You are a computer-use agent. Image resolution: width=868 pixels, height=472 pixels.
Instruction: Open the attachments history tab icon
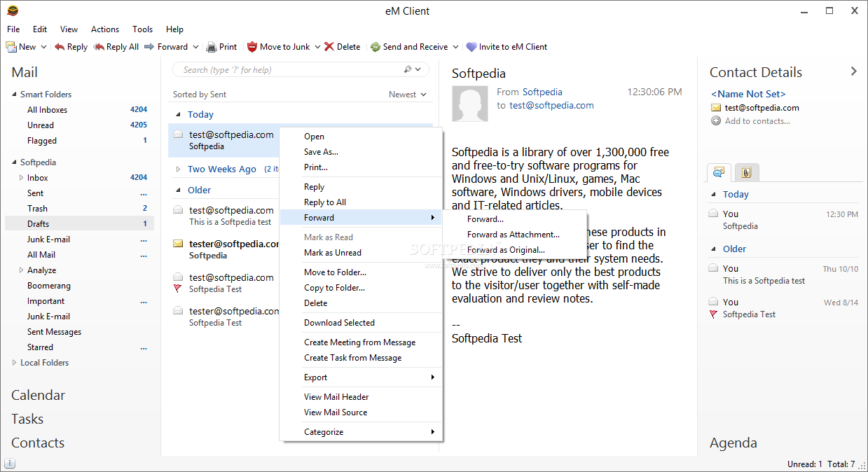point(747,172)
